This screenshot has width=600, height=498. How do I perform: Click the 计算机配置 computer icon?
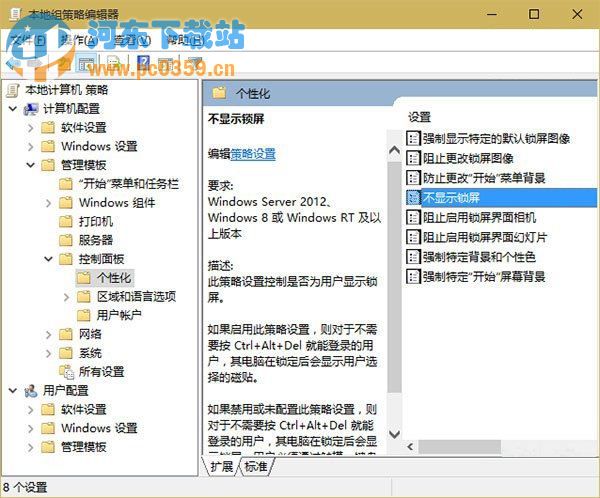[31, 109]
